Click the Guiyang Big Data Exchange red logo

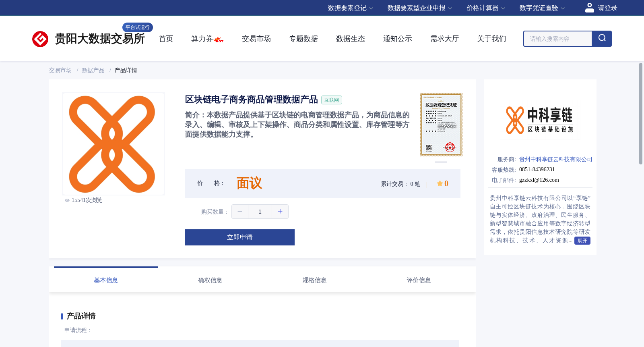[40, 39]
